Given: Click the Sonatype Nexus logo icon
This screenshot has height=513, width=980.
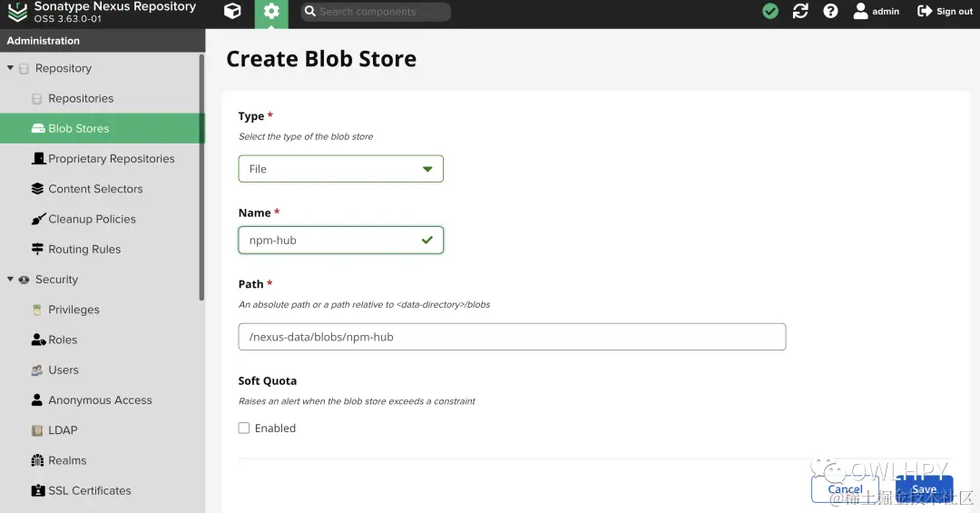Looking at the screenshot, I should pyautogui.click(x=17, y=12).
